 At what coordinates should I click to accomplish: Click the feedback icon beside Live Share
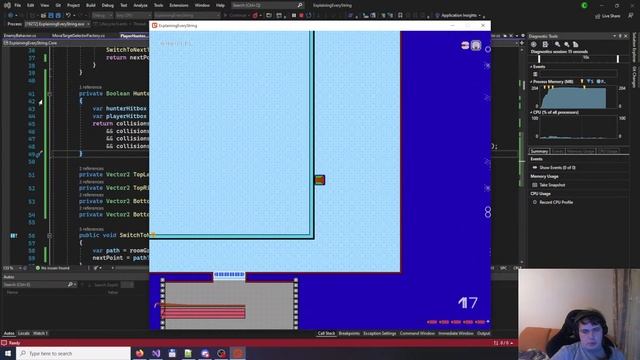(631, 16)
